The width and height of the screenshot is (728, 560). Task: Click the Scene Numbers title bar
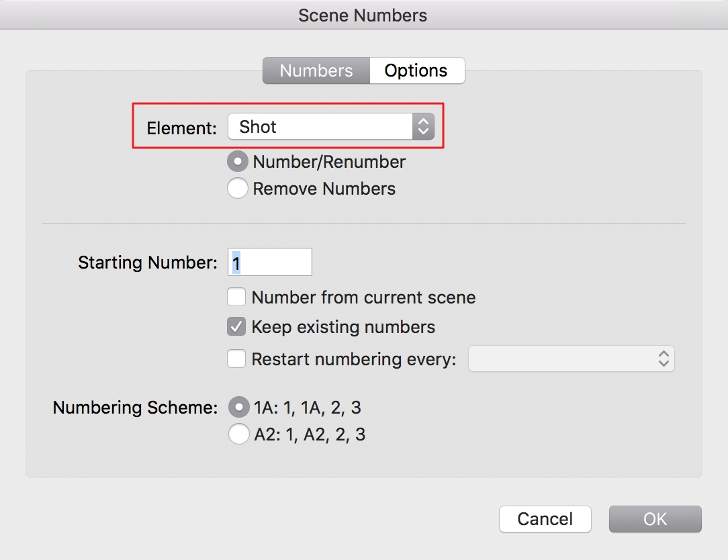(363, 15)
